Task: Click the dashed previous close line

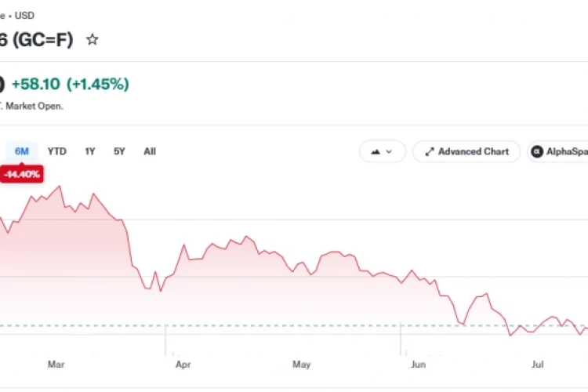Action: 294,325
